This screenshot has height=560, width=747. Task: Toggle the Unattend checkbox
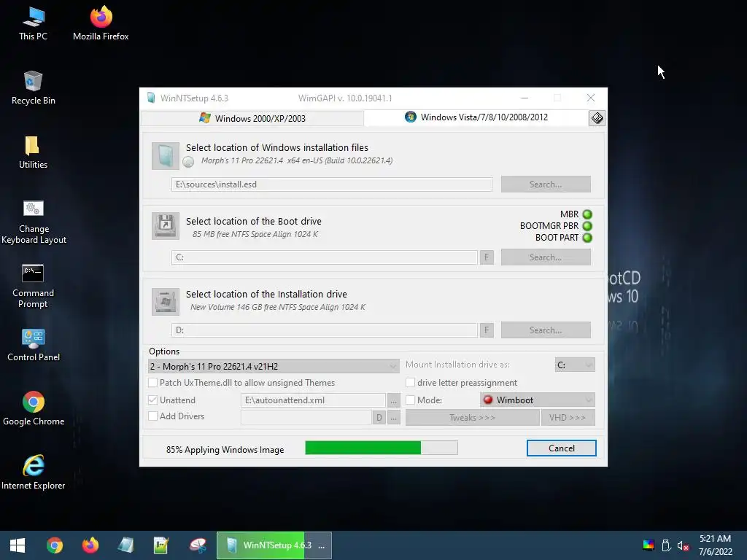click(153, 400)
